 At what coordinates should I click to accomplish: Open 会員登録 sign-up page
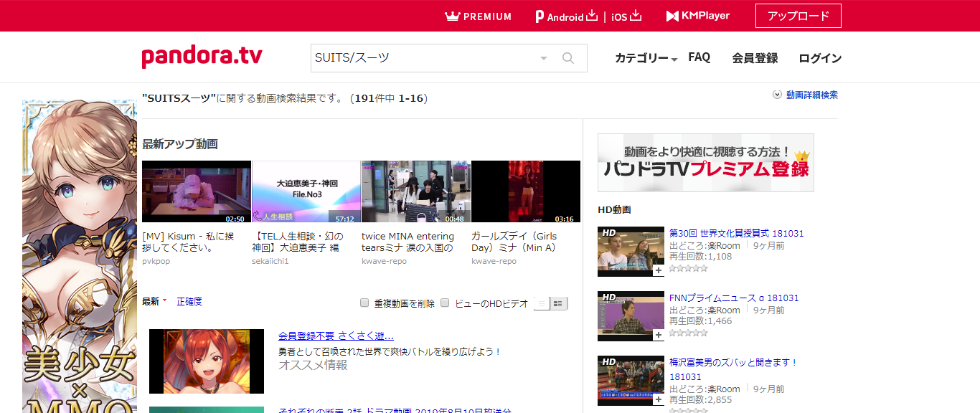tap(755, 58)
